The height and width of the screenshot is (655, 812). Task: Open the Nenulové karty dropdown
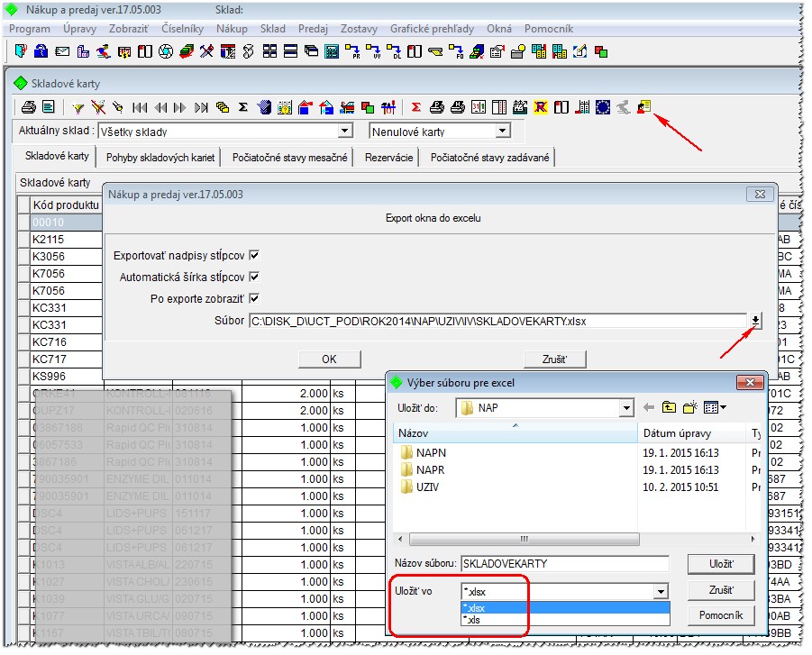point(502,131)
